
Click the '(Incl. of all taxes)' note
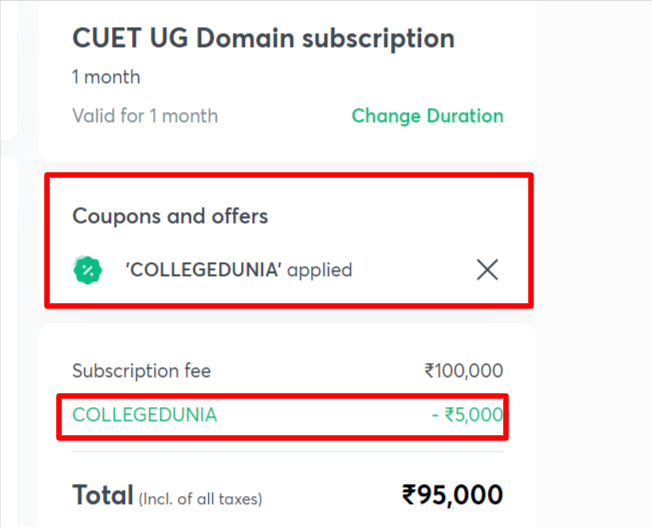point(200,498)
